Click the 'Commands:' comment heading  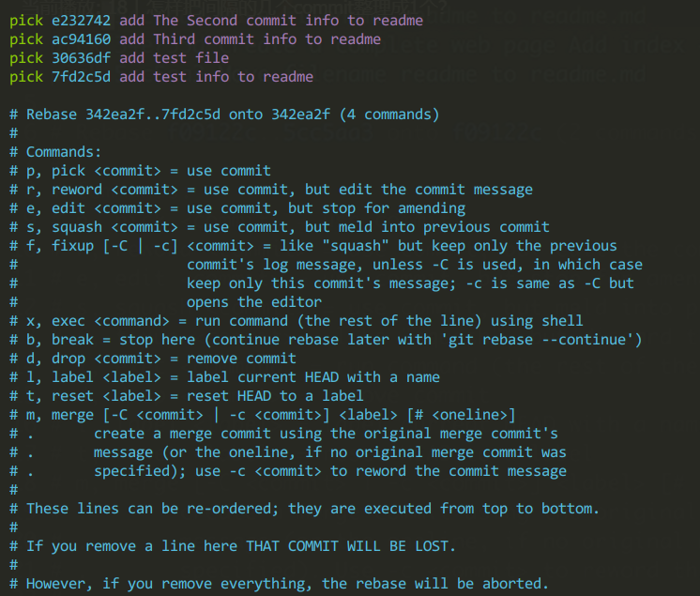coord(55,152)
